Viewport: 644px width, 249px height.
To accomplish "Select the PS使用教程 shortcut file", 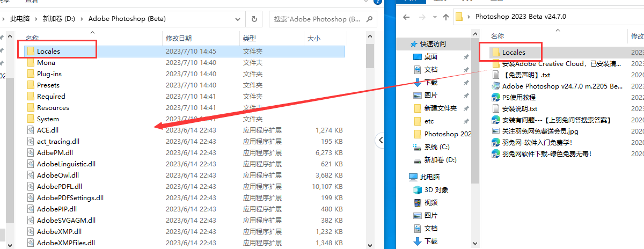I will [x=518, y=97].
